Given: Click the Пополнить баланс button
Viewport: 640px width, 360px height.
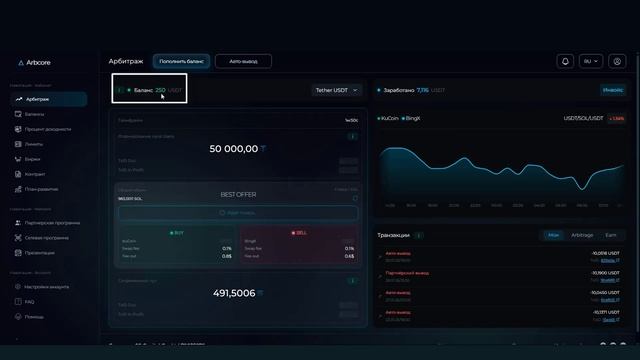Looking at the screenshot, I should 182,61.
